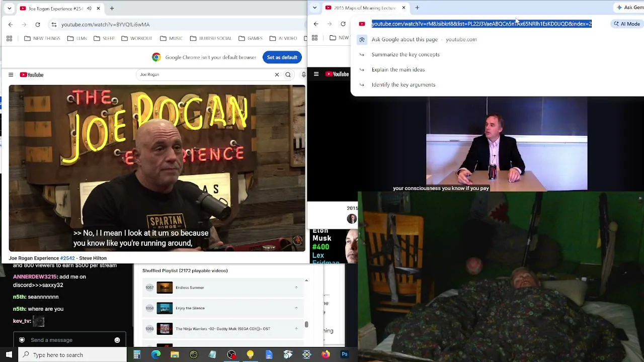Open the MUSIC bookmark folder
Viewport: 644px width, 362px height.
click(x=171, y=38)
